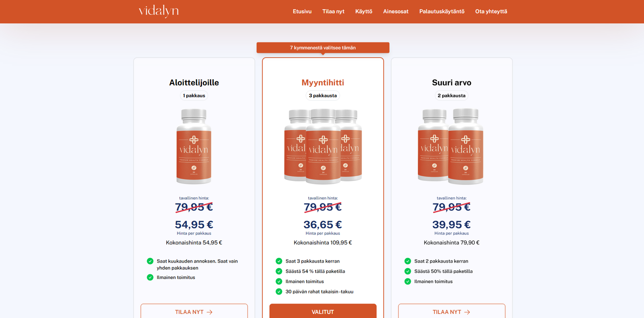Click the checkmark beside Ilmainen toimitus in Aloittelijoille card
The width and height of the screenshot is (644, 318).
pyautogui.click(x=150, y=277)
